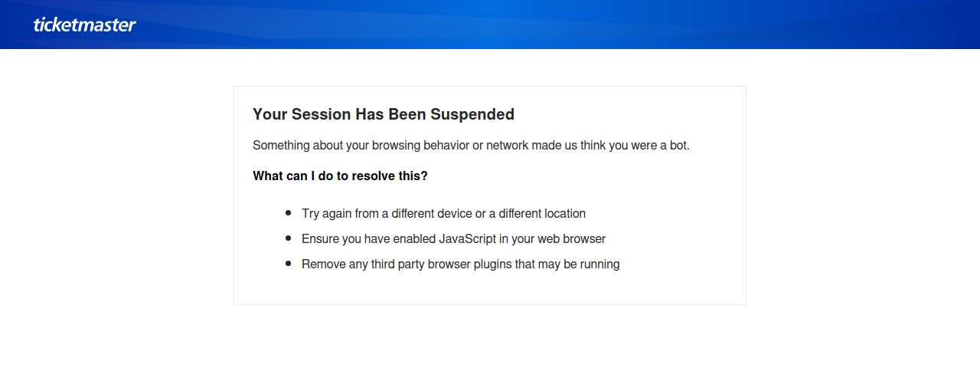980x368 pixels.
Task: Select the 'Your Session Has Been Suspended' heading
Action: 384,114
